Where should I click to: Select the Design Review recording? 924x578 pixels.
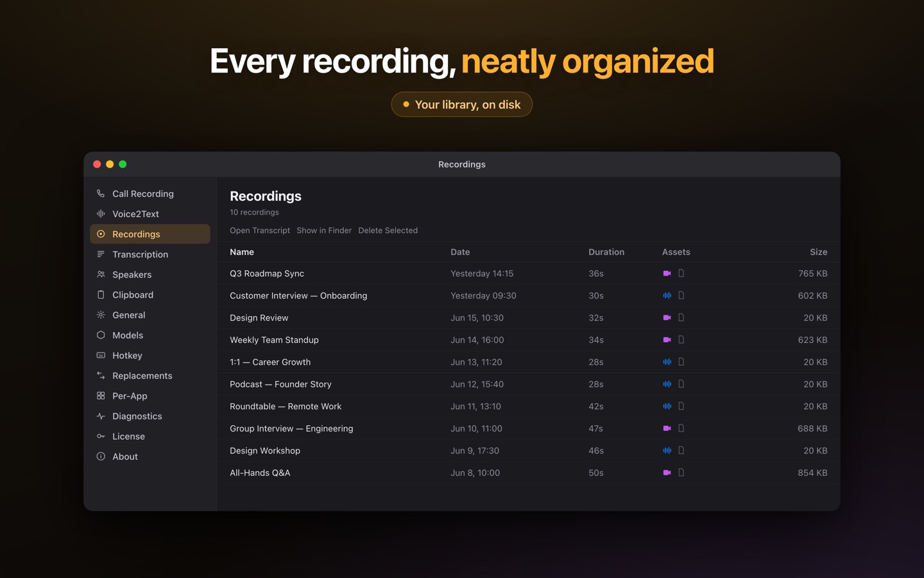[528, 318]
